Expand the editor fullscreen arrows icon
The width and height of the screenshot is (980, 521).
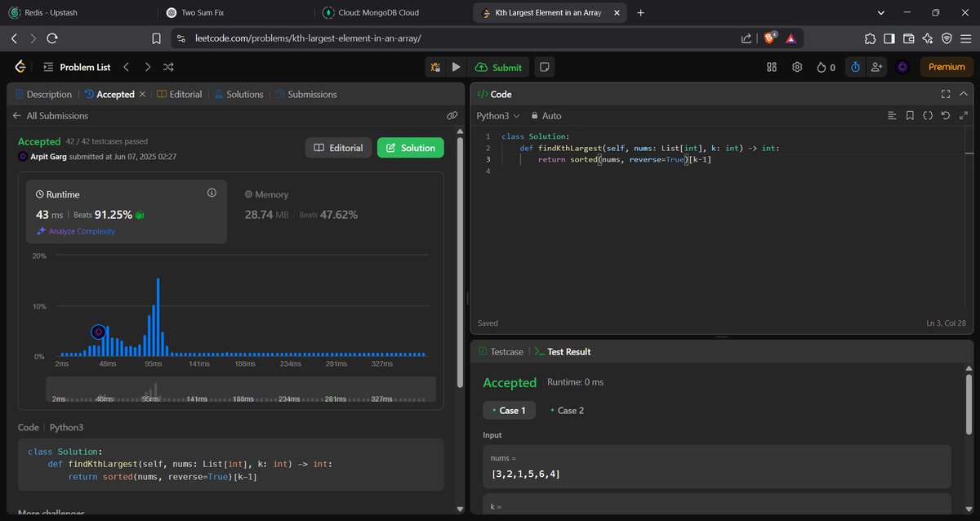964,116
